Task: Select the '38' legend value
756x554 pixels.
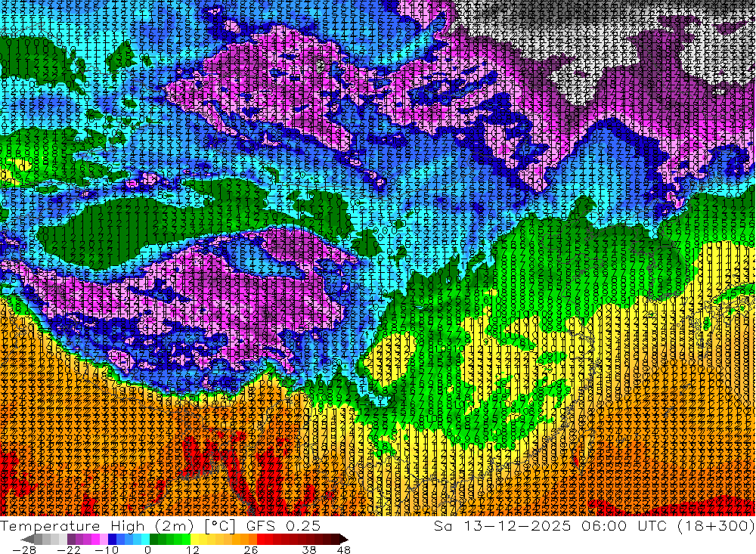Action: pyautogui.click(x=309, y=549)
